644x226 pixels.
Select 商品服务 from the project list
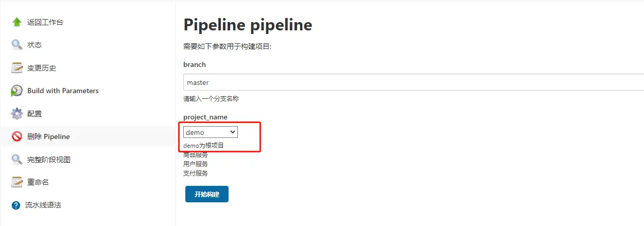[196, 155]
